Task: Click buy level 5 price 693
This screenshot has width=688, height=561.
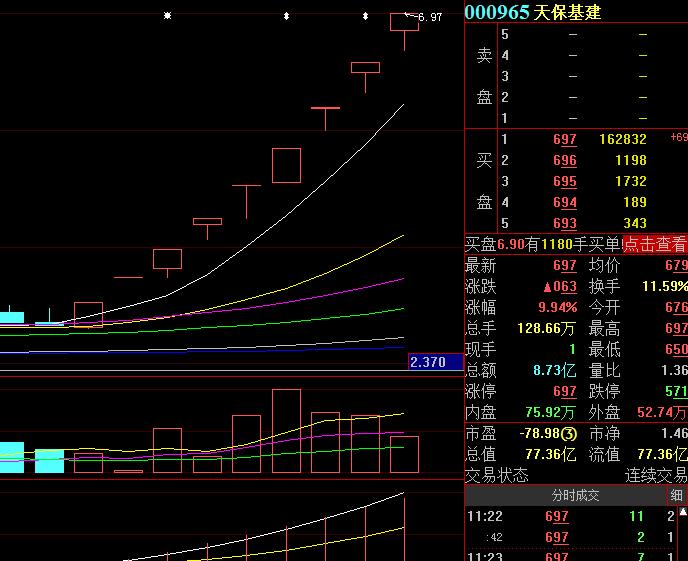Action: (x=564, y=223)
